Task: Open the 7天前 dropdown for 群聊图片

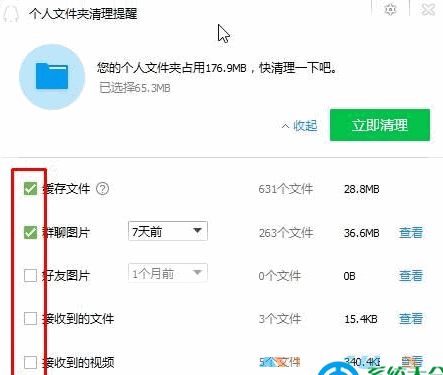Action: click(168, 231)
